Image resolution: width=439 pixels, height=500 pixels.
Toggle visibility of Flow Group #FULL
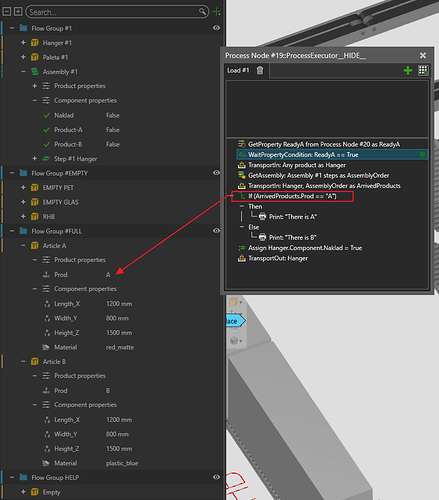(x=216, y=231)
